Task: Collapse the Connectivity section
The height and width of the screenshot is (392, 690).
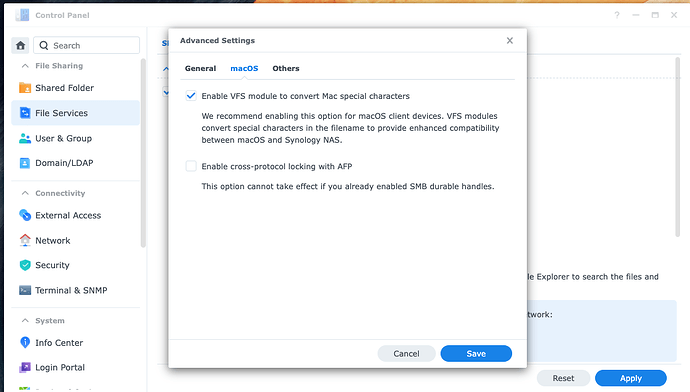Action: coord(25,193)
